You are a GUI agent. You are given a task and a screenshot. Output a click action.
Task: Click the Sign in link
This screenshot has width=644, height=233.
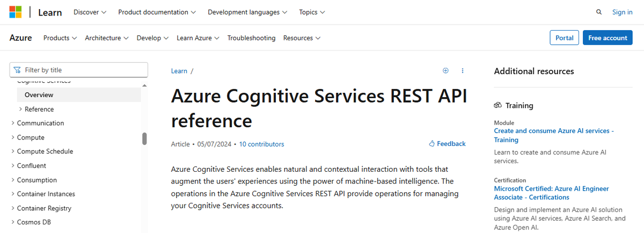click(x=623, y=12)
